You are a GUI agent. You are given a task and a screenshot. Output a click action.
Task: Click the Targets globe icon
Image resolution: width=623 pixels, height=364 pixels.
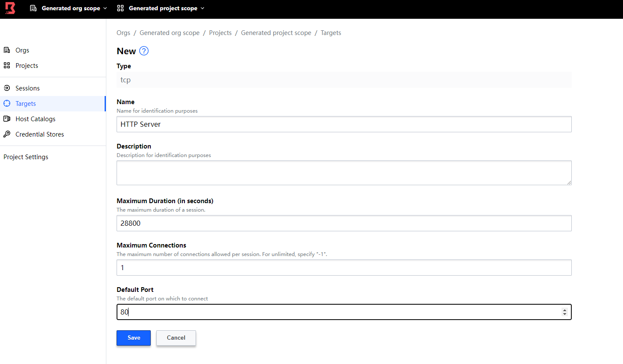pyautogui.click(x=7, y=103)
